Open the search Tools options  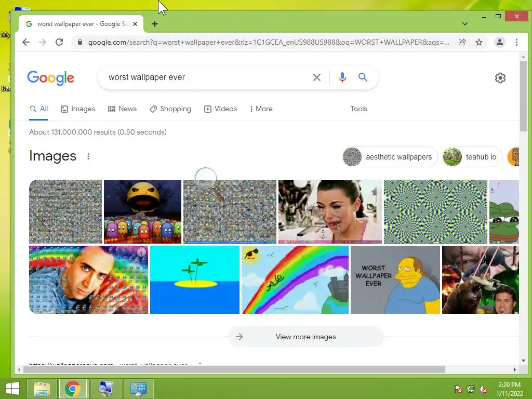coord(358,109)
